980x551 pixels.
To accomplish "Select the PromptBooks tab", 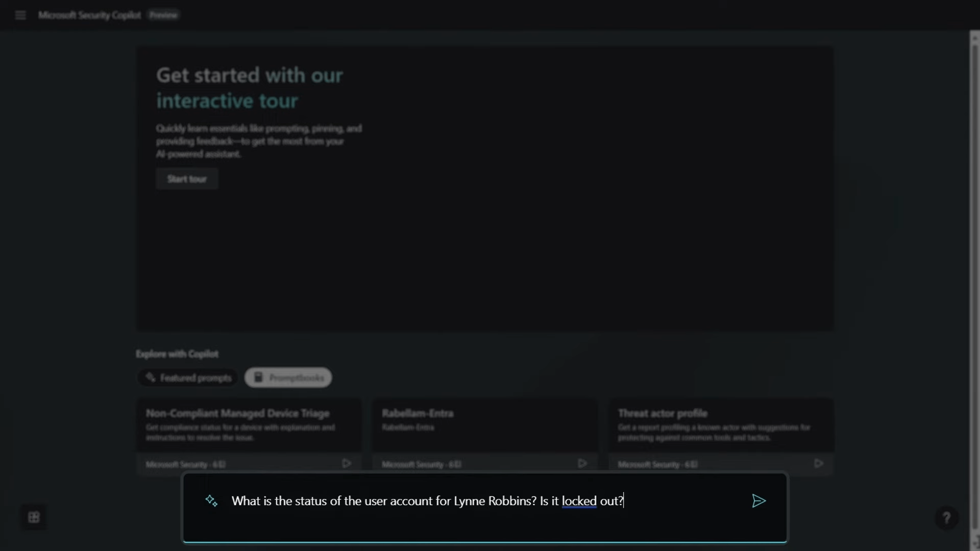I will coord(288,378).
